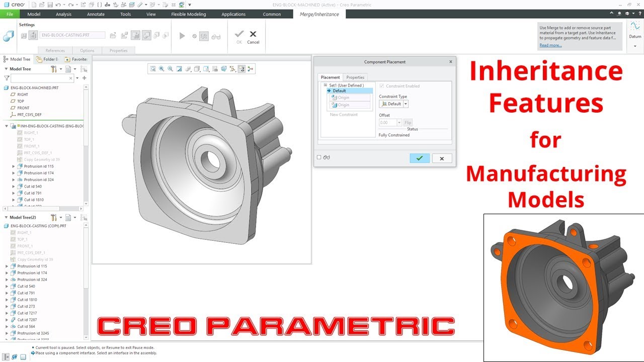This screenshot has height=362, width=644.
Task: Expand Cut id 7217 in Model Tree(2)
Action: [x=7, y=313]
